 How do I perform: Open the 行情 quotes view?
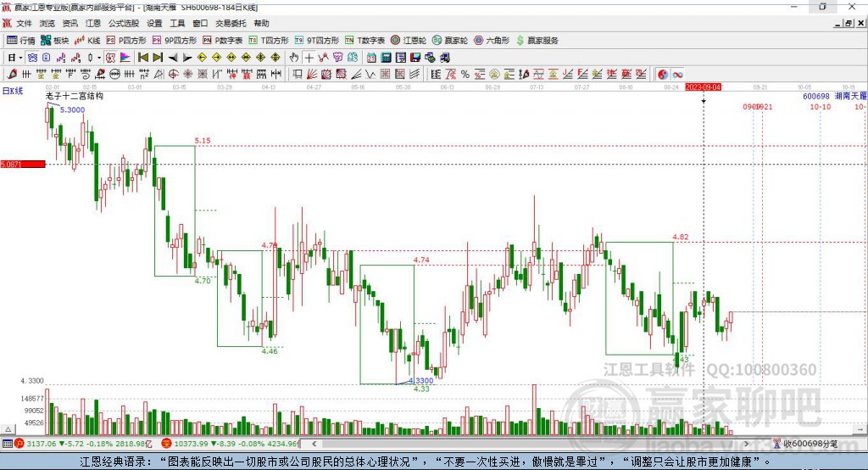(x=21, y=40)
